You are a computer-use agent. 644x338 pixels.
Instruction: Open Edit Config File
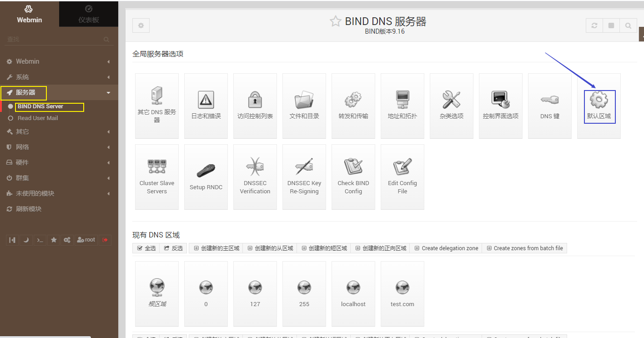click(x=402, y=177)
